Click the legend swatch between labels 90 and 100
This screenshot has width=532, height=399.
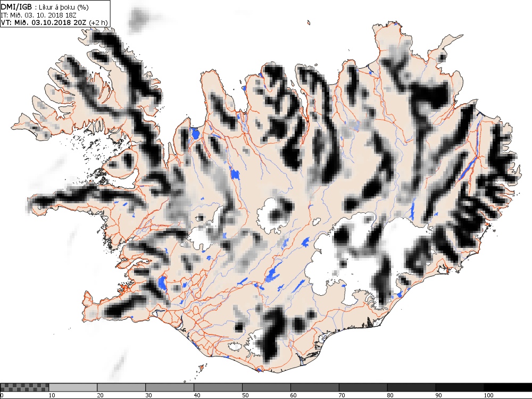pos(460,387)
